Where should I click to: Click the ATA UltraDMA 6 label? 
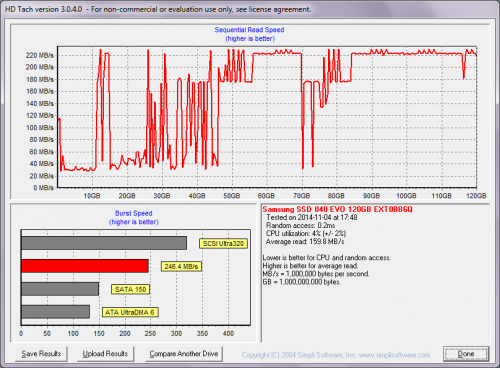click(x=130, y=312)
